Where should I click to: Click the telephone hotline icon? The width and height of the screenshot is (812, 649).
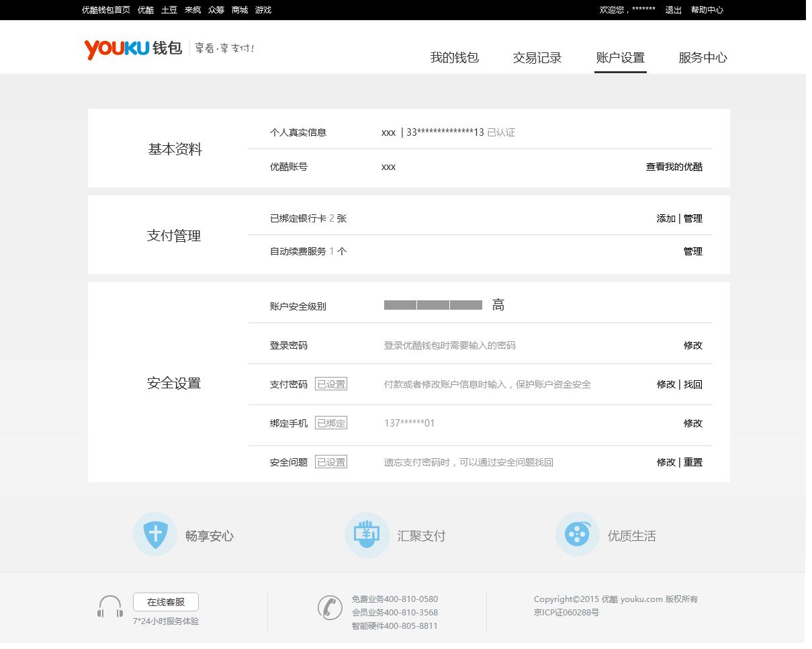coord(329,607)
